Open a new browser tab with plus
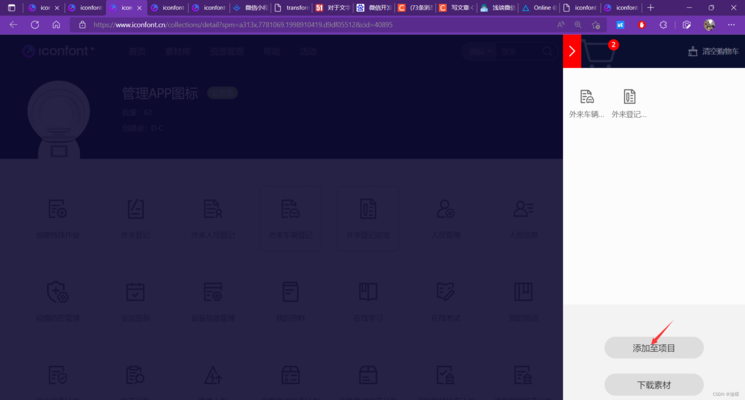This screenshot has height=400, width=745. coord(652,7)
